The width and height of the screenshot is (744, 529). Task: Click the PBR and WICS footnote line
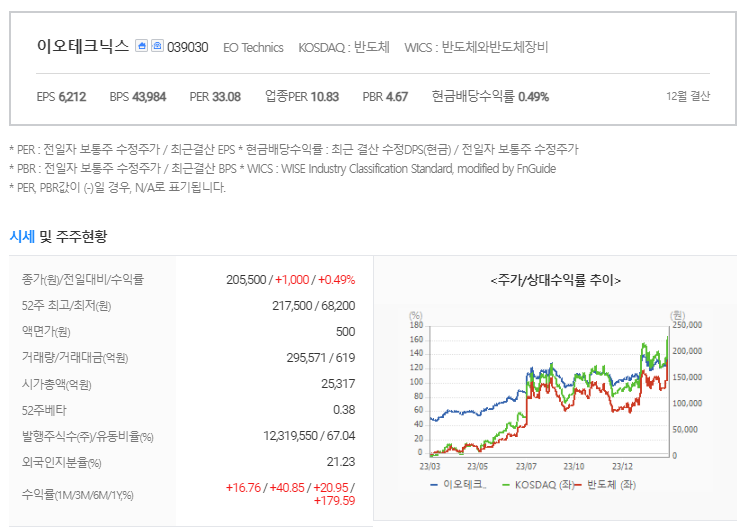pyautogui.click(x=282, y=169)
